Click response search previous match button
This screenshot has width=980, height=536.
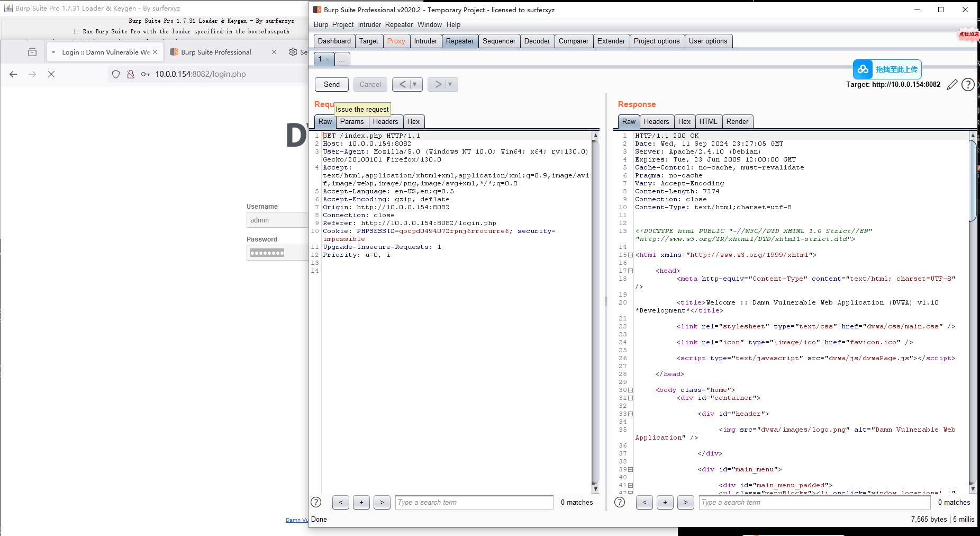click(644, 502)
